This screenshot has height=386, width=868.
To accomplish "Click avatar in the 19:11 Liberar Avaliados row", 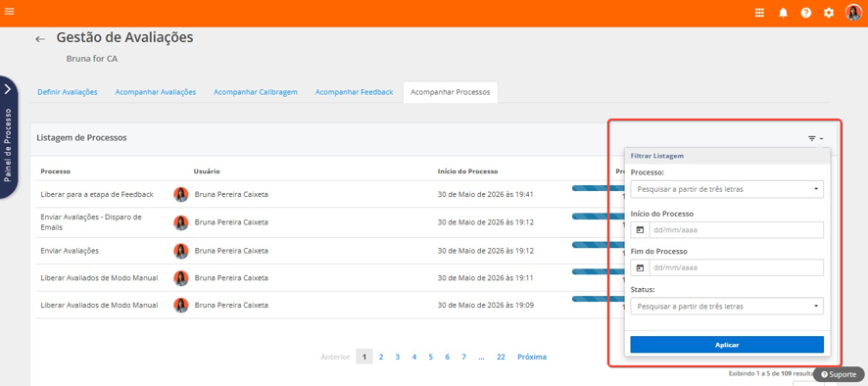I will pyautogui.click(x=181, y=278).
